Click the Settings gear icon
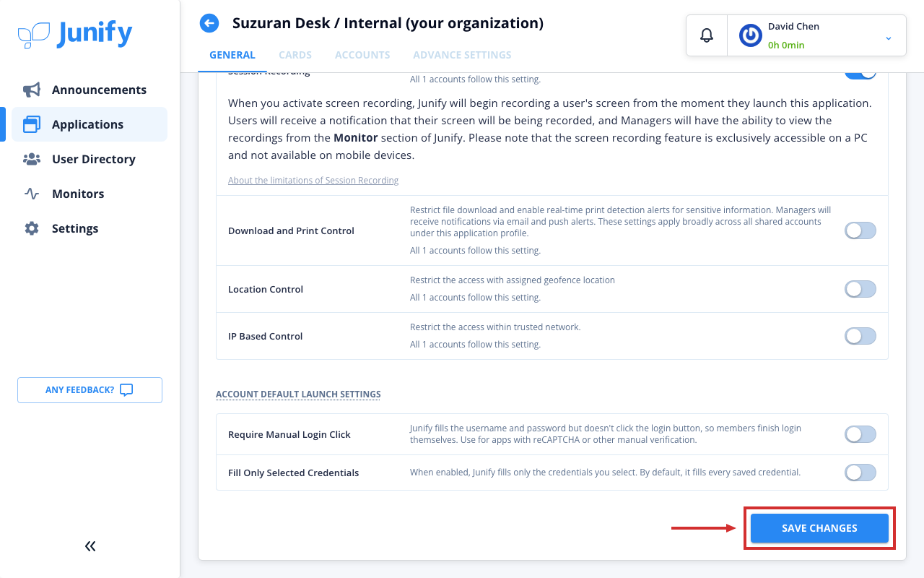 [32, 228]
